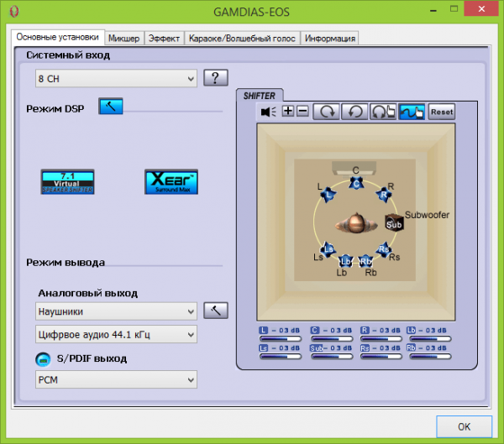
Task: Select the Основные установки tab
Action: (57, 37)
